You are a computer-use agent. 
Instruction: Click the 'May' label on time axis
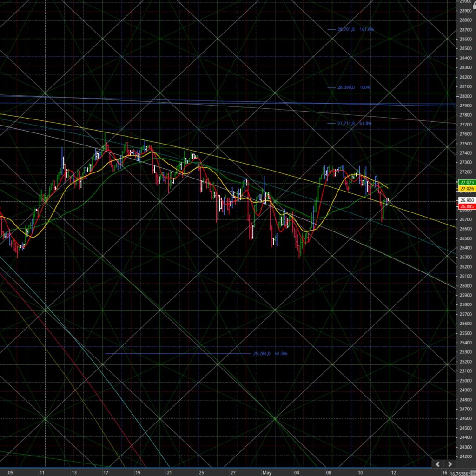pos(267,473)
